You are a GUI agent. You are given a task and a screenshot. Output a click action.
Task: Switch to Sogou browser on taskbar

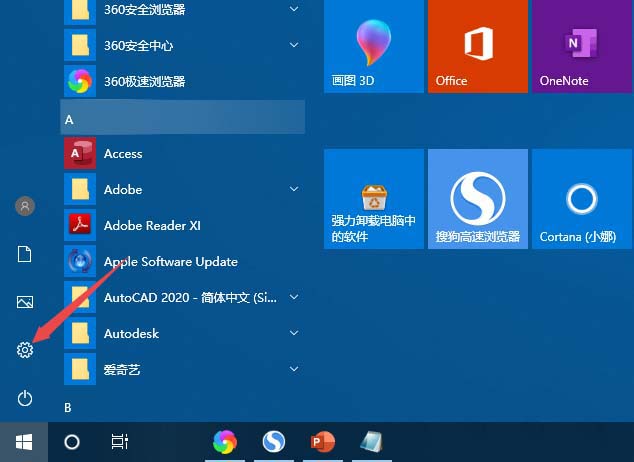coord(274,442)
